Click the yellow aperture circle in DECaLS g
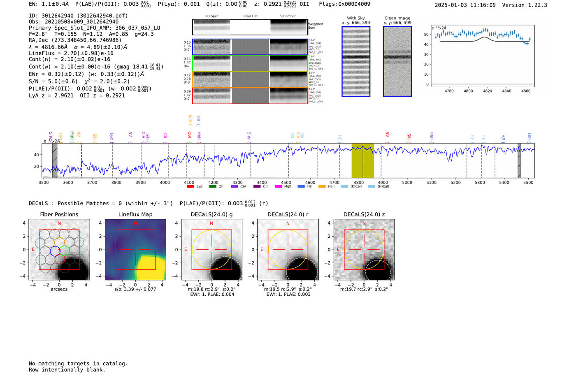The height and width of the screenshot is (392, 576). [x=211, y=250]
